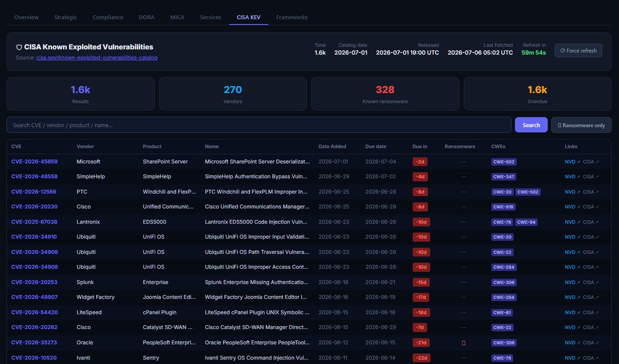Open CISA link for CVE-2026-12569
619x364 pixels.
click(x=591, y=192)
